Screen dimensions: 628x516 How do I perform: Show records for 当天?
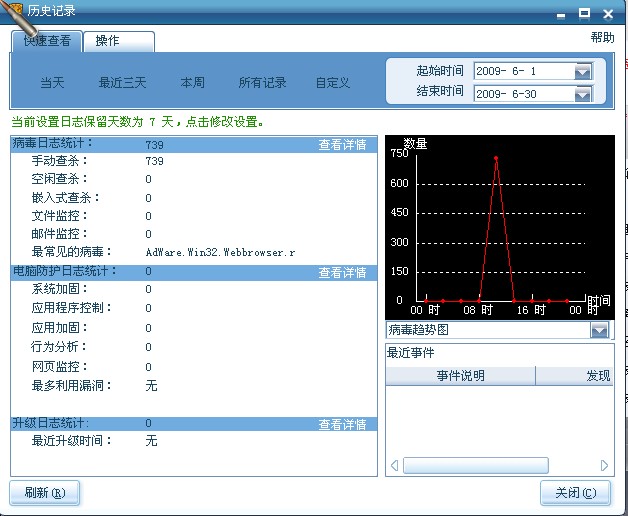(x=52, y=83)
